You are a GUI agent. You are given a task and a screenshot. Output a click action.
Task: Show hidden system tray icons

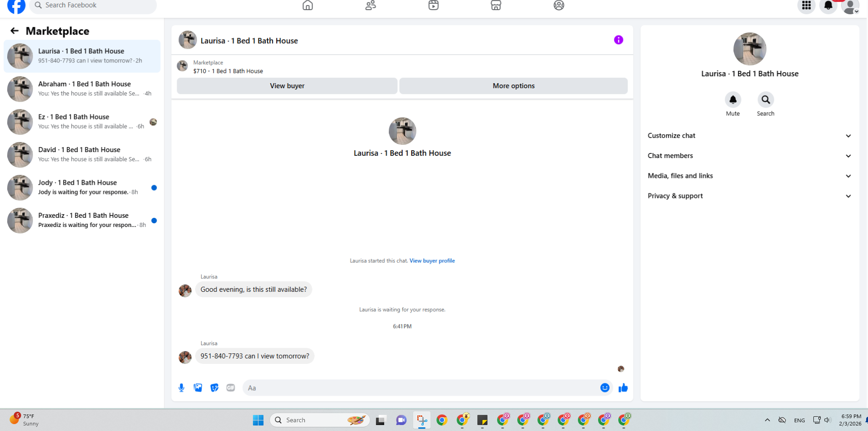[767, 420]
